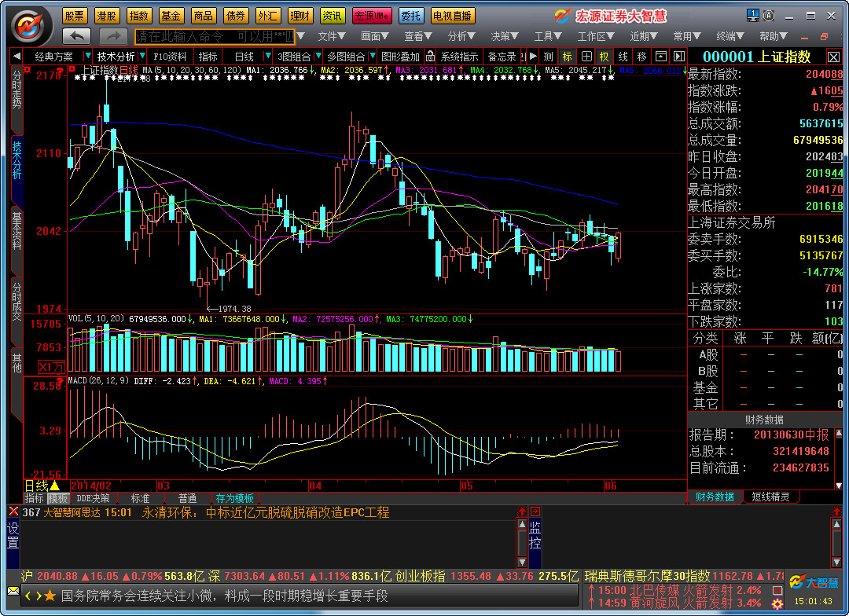The width and height of the screenshot is (849, 616).
Task: Click the 电视直播 button
Action: coord(453,16)
